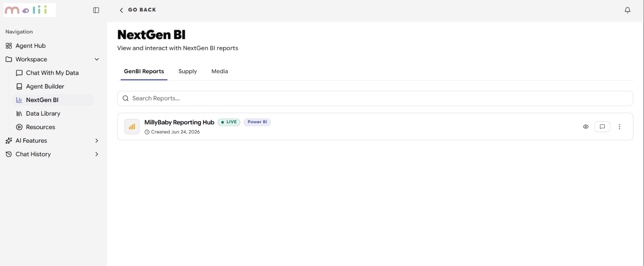The width and height of the screenshot is (644, 266).
Task: Click the Resources play icon
Action: 19,127
